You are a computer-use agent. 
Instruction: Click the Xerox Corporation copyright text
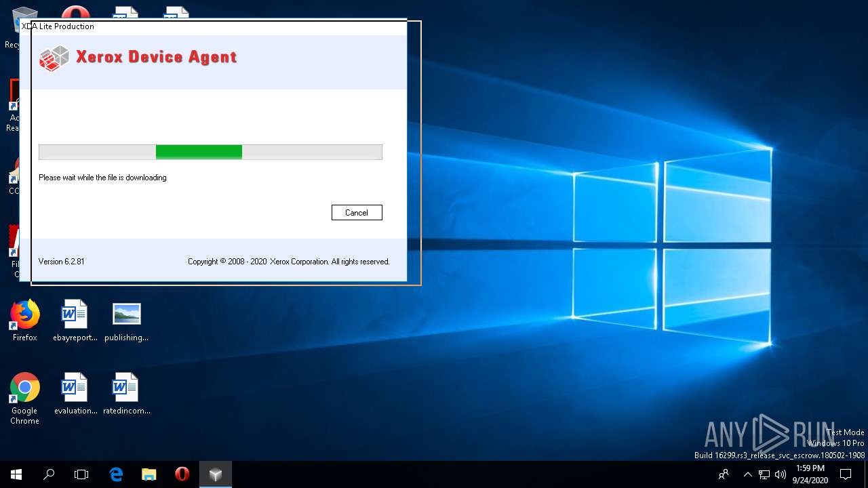coord(289,262)
